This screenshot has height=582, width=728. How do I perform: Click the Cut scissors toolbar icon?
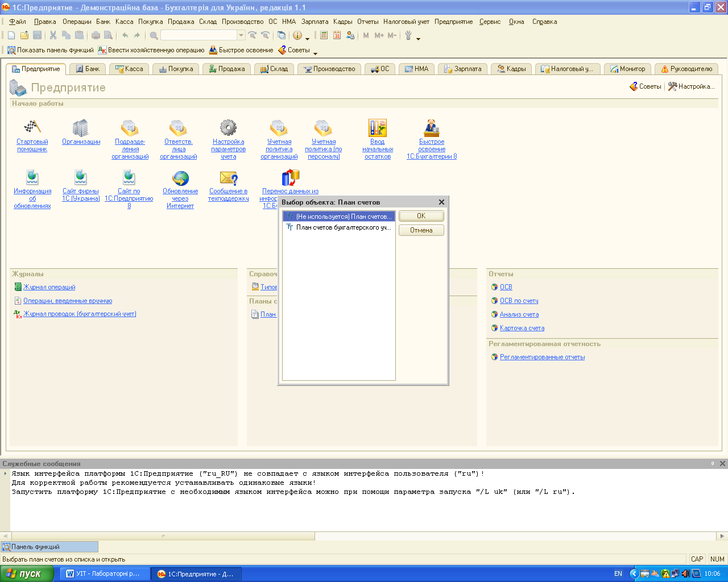[x=53, y=35]
